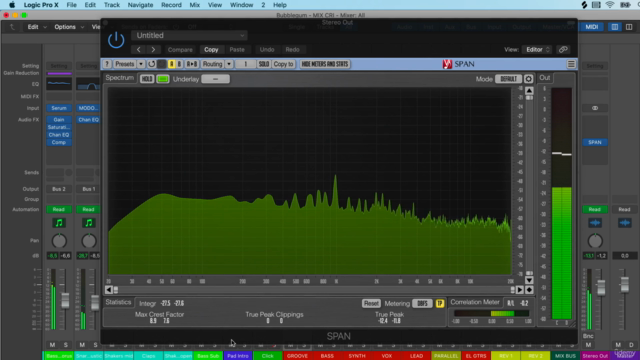The image size is (640, 360).
Task: Click the channel group 1 field
Action: (x=245, y=64)
